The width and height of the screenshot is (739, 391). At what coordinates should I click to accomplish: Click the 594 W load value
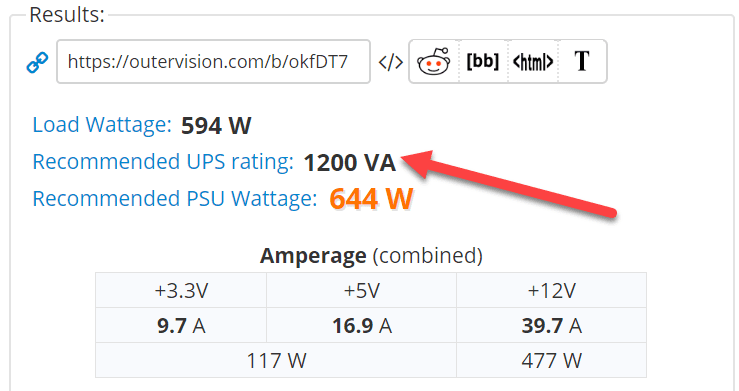216,126
